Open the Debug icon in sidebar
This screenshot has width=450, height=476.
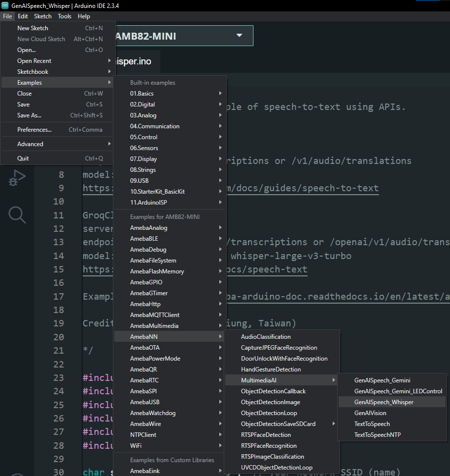(17, 178)
